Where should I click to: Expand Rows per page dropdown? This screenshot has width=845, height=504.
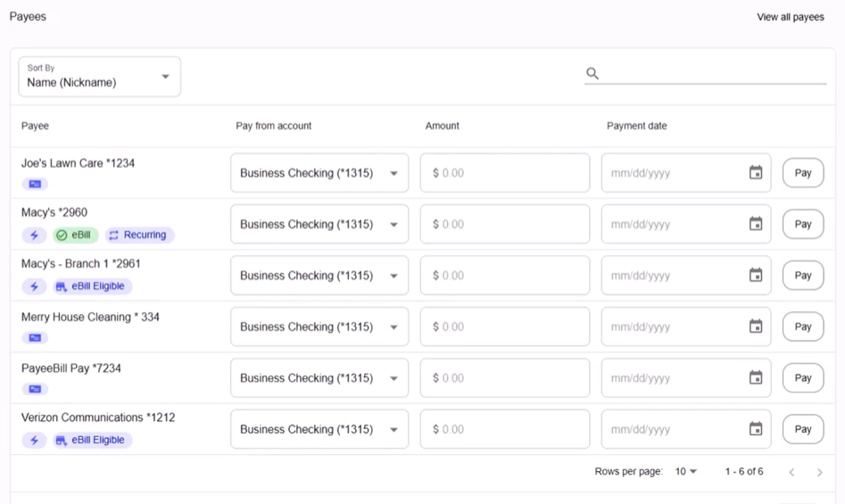pyautogui.click(x=686, y=472)
